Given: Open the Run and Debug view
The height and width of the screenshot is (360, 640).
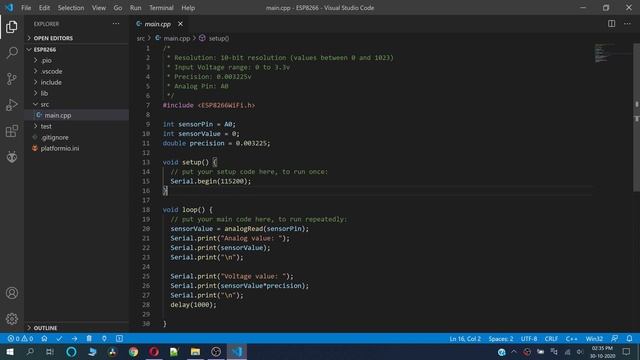Looking at the screenshot, I should (12, 105).
